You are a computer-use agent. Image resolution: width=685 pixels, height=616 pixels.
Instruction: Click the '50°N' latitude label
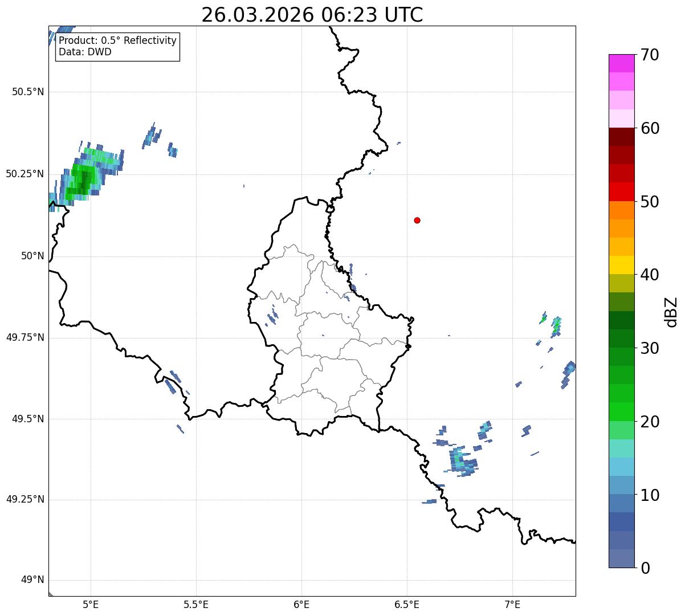[x=32, y=256]
